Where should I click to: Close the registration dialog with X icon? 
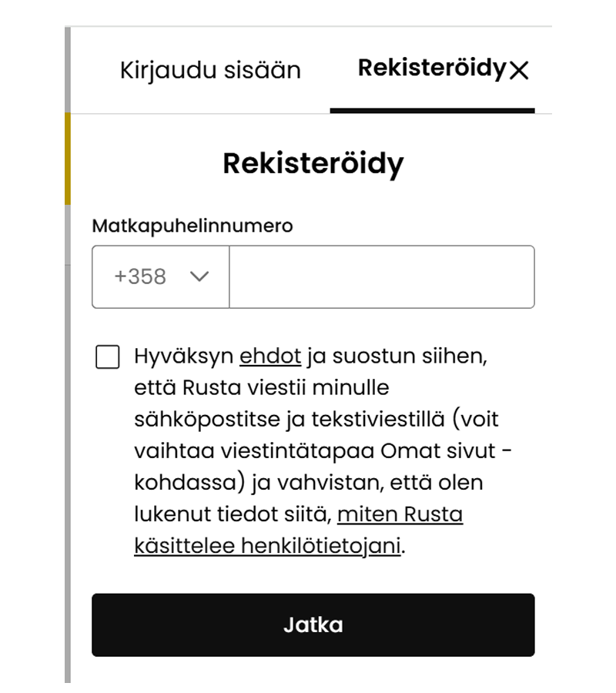[x=520, y=71]
